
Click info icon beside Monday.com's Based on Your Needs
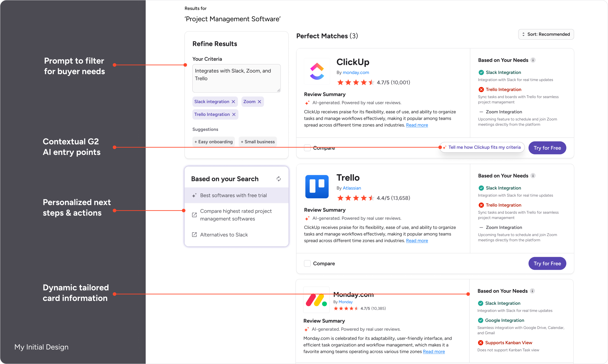coord(533,291)
